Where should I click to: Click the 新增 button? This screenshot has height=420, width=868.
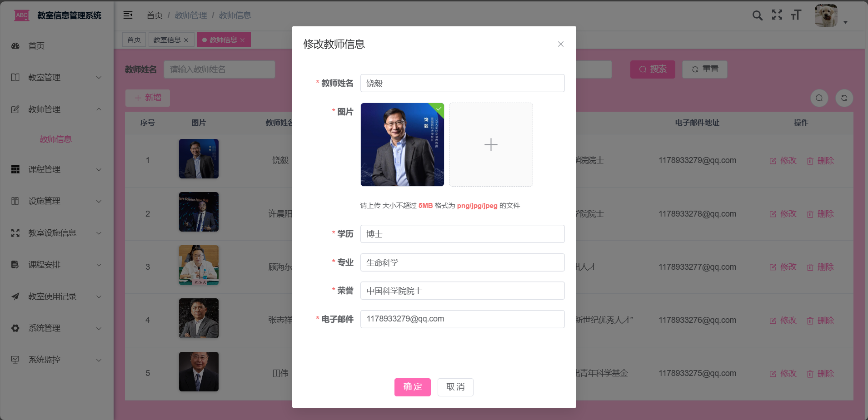148,98
